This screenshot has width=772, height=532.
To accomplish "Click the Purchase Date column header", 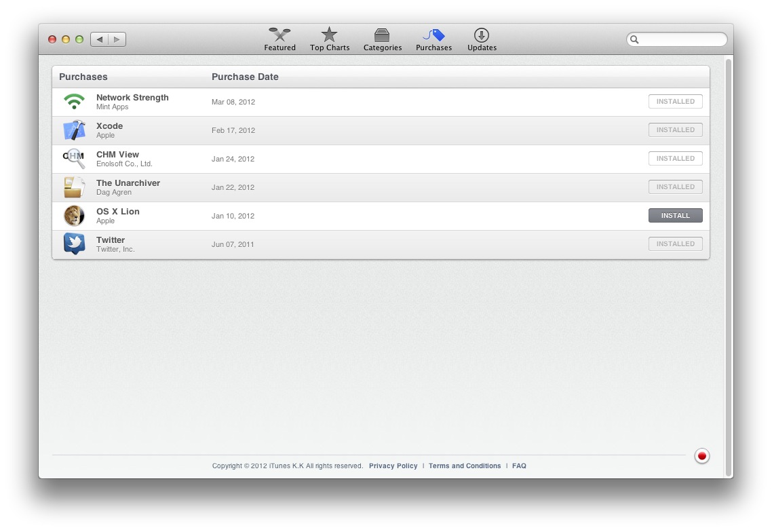I will click(x=245, y=77).
